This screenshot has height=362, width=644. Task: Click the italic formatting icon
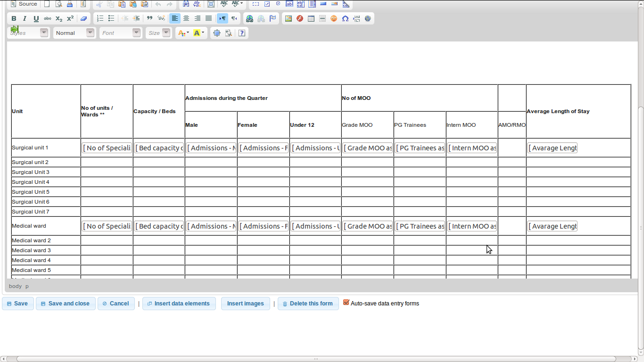[x=25, y=18]
